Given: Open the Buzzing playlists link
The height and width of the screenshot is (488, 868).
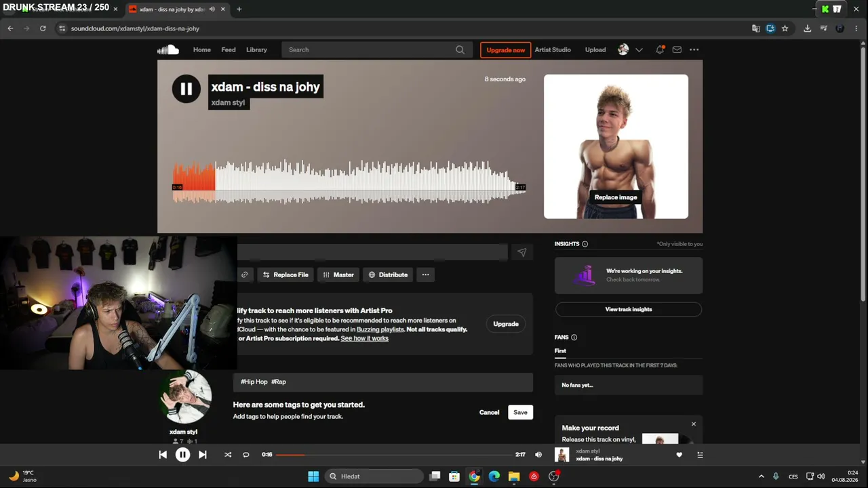Looking at the screenshot, I should coord(380,329).
